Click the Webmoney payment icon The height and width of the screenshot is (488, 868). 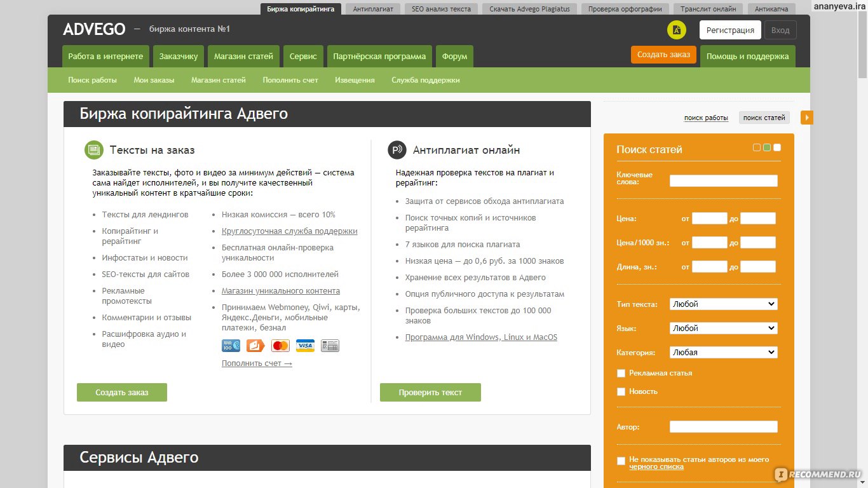(231, 346)
